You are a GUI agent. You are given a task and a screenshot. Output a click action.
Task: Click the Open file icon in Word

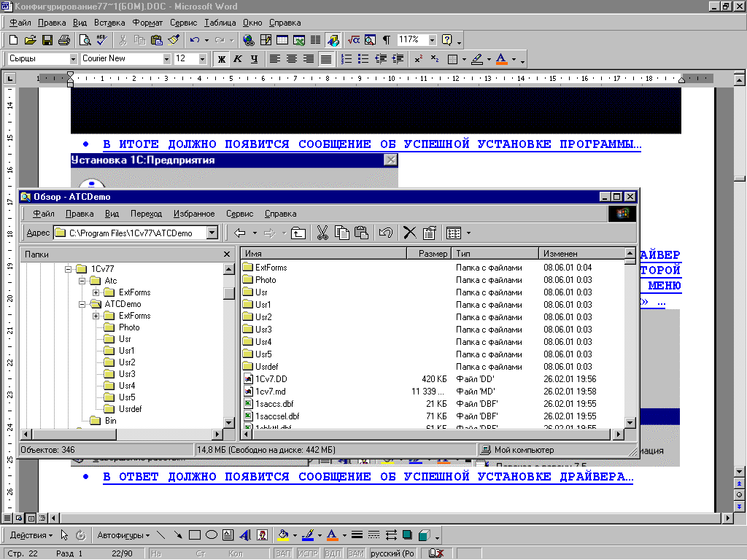30,40
